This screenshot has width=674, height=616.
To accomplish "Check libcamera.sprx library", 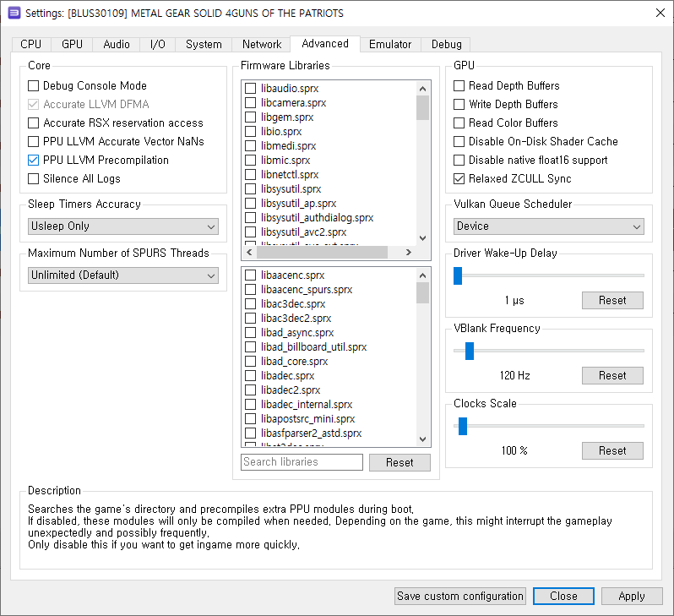I will tap(250, 103).
